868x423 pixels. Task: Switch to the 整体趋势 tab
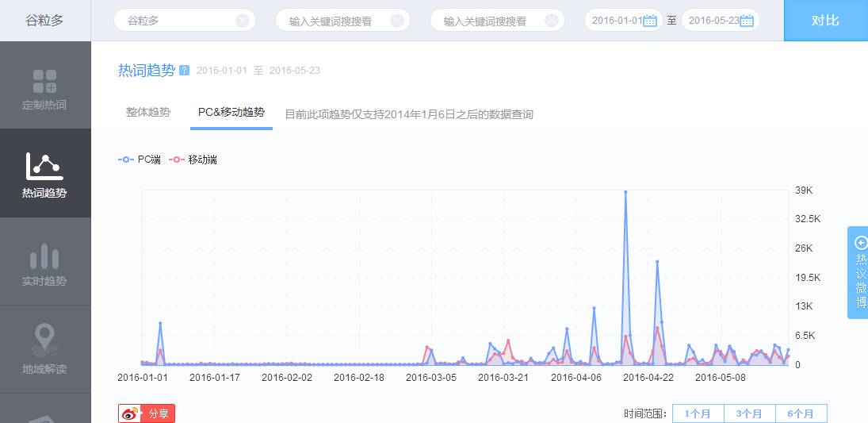coord(148,113)
